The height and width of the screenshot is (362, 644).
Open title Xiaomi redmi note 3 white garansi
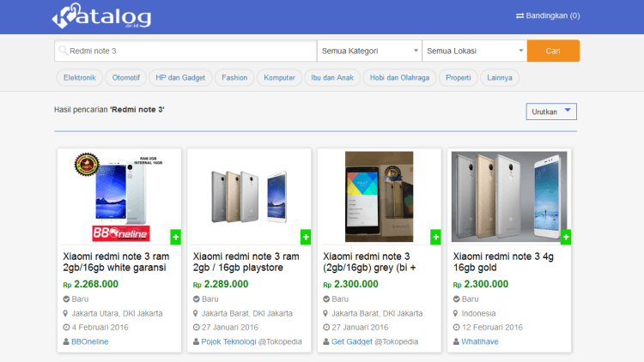pyautogui.click(x=116, y=262)
